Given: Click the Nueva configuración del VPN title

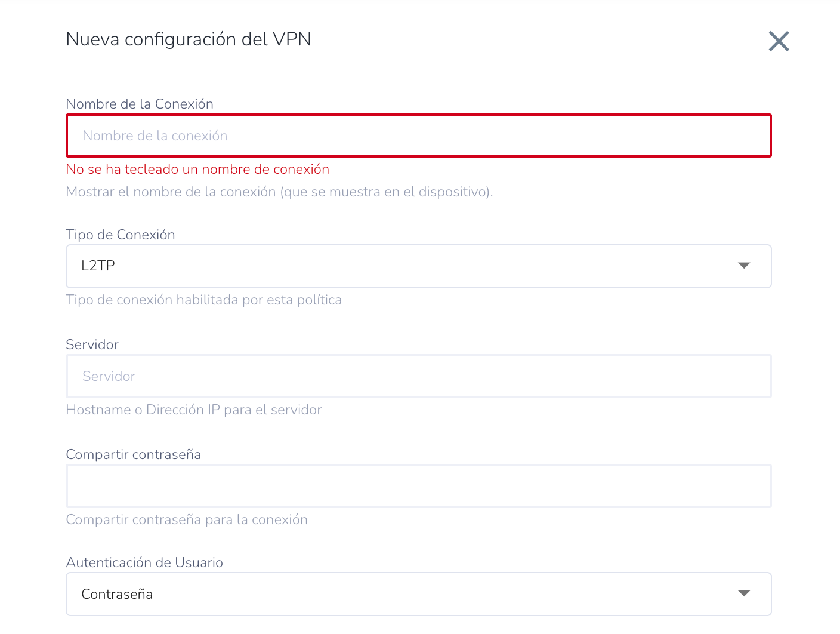Looking at the screenshot, I should point(189,39).
